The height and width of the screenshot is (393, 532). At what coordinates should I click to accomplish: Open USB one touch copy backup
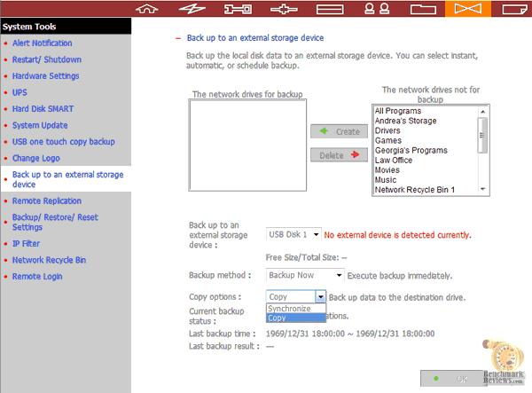64,142
